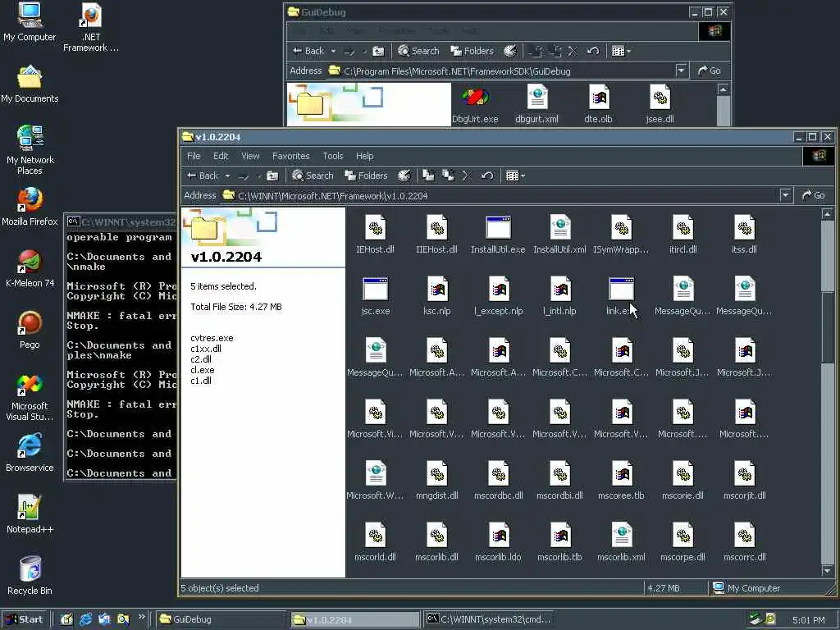Open Back history dropdown arrow in v1.0.2204
The width and height of the screenshot is (840, 630).
tap(227, 176)
